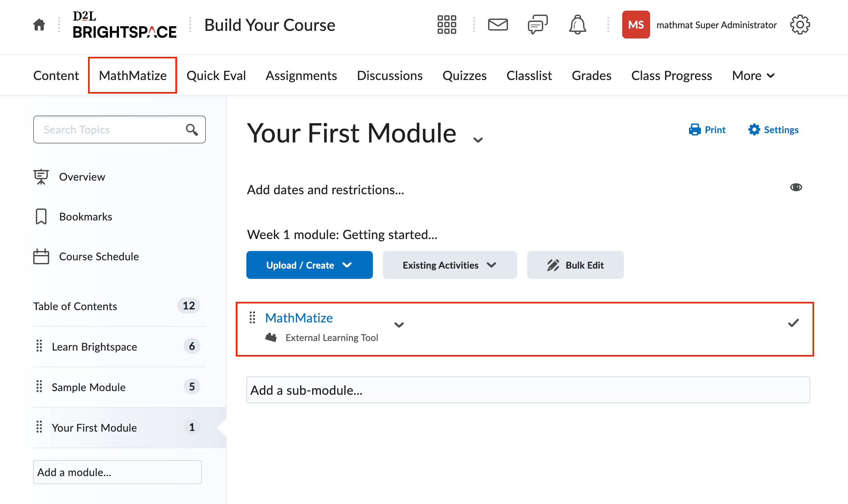Open Bookmarks in the sidebar

pos(86,217)
